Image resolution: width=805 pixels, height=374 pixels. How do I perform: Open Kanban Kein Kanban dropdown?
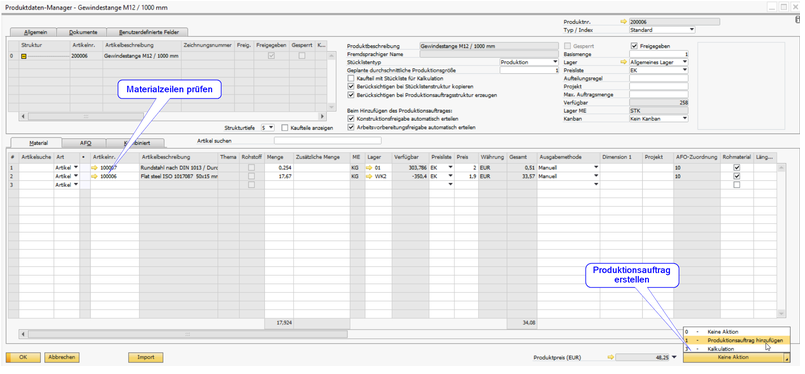[685, 119]
